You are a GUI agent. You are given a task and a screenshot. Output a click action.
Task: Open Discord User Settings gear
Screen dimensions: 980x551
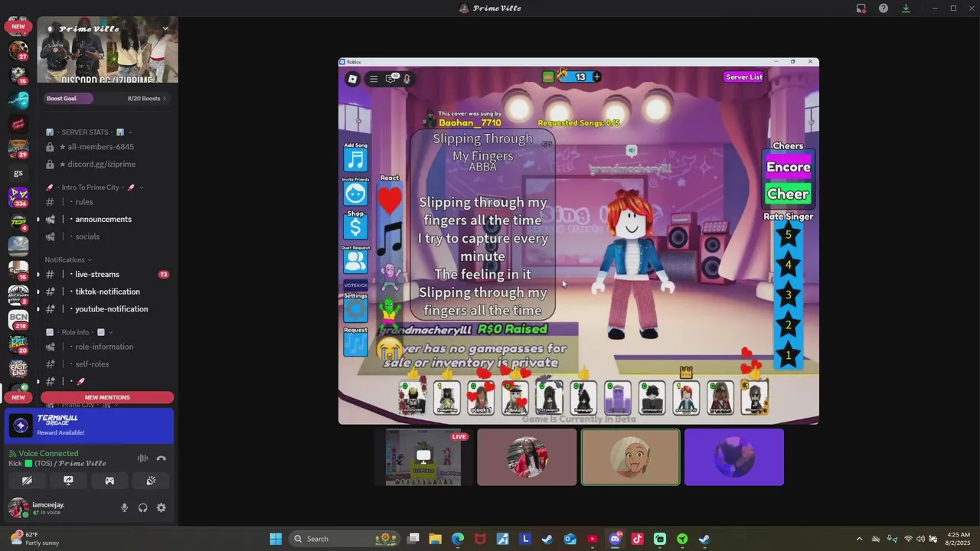(x=161, y=508)
